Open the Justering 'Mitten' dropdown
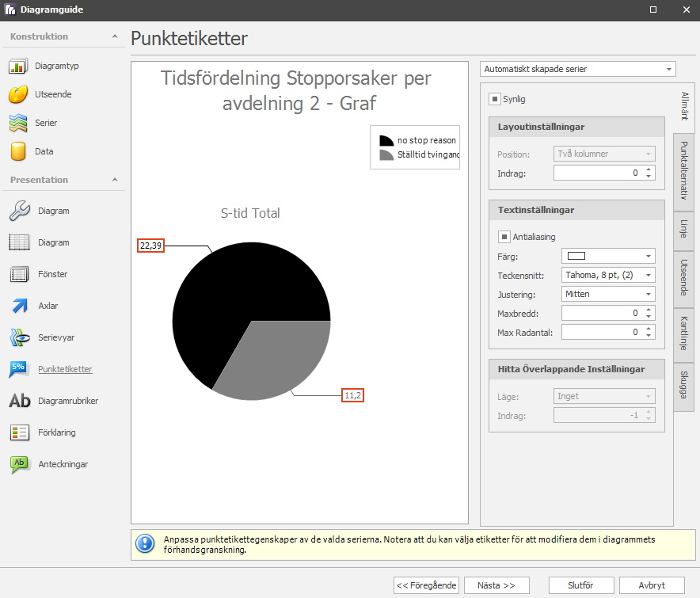Screen dimensions: 700x598 click(608, 294)
